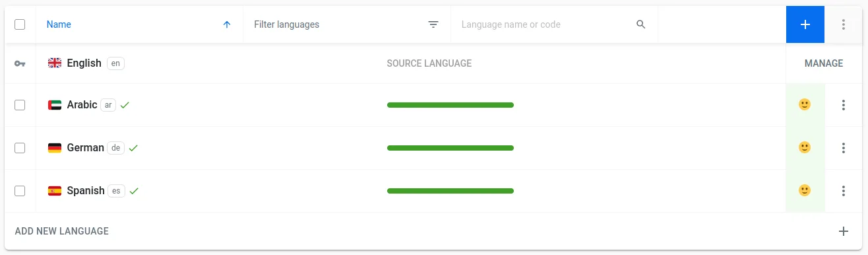
Task: Open the English source language
Action: [x=84, y=63]
